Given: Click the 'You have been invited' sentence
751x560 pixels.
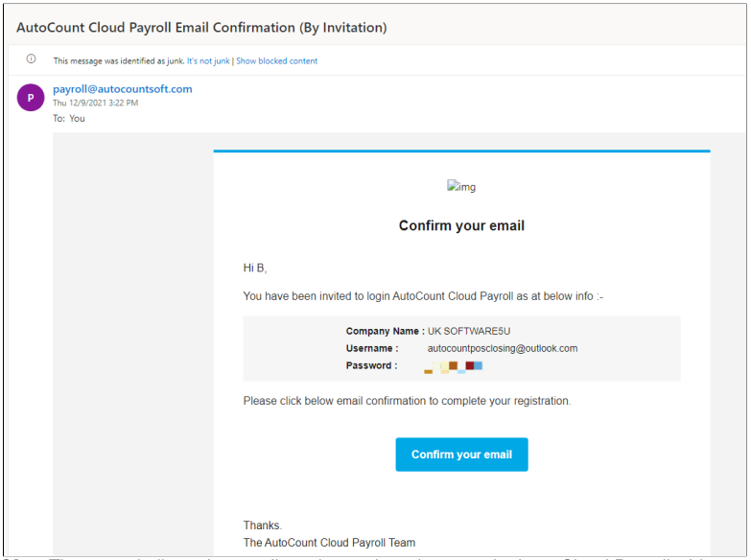Looking at the screenshot, I should 423,296.
